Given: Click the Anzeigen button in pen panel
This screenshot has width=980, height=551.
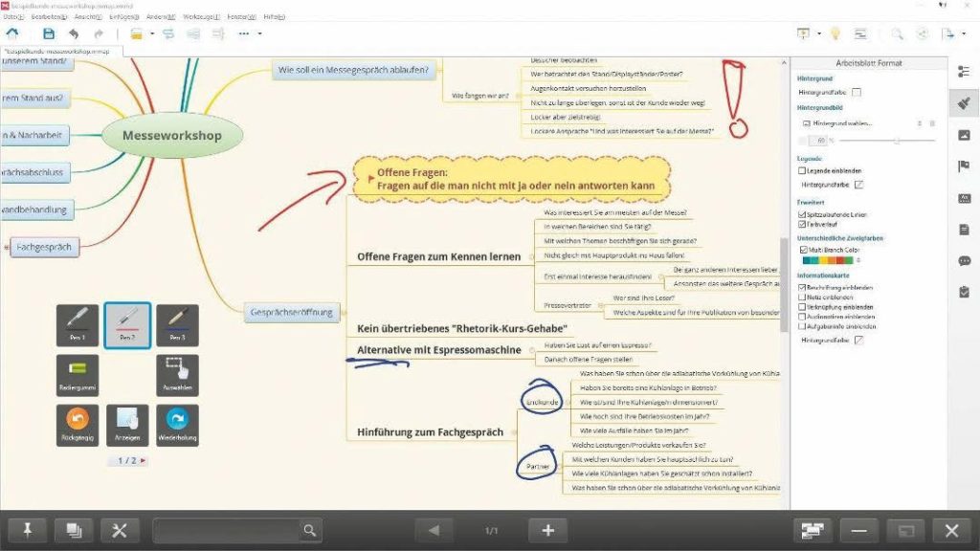Looking at the screenshot, I should [126, 422].
